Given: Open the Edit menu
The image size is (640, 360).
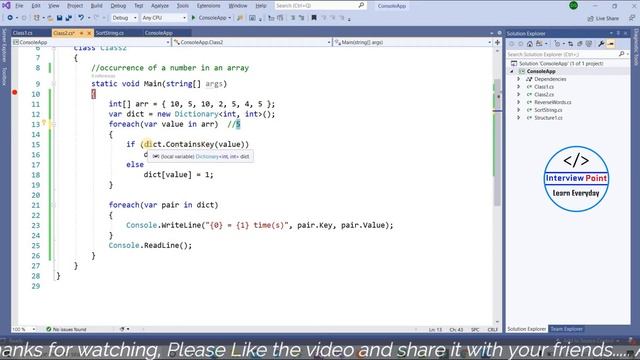Looking at the screenshot, I should 36,6.
